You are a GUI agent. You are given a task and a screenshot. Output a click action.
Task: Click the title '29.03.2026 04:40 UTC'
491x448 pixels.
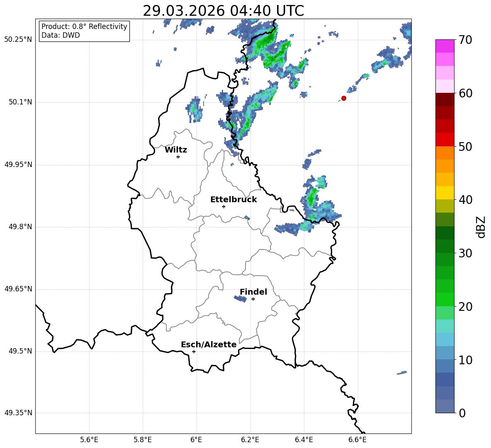(x=223, y=11)
